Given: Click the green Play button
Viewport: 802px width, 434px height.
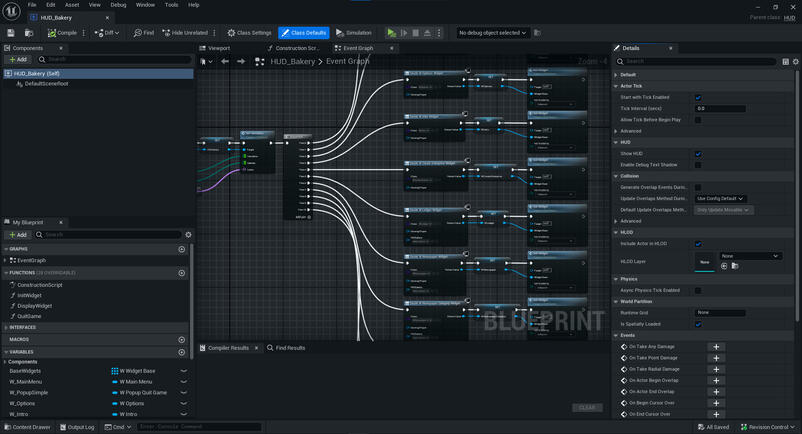Looking at the screenshot, I should pyautogui.click(x=391, y=33).
